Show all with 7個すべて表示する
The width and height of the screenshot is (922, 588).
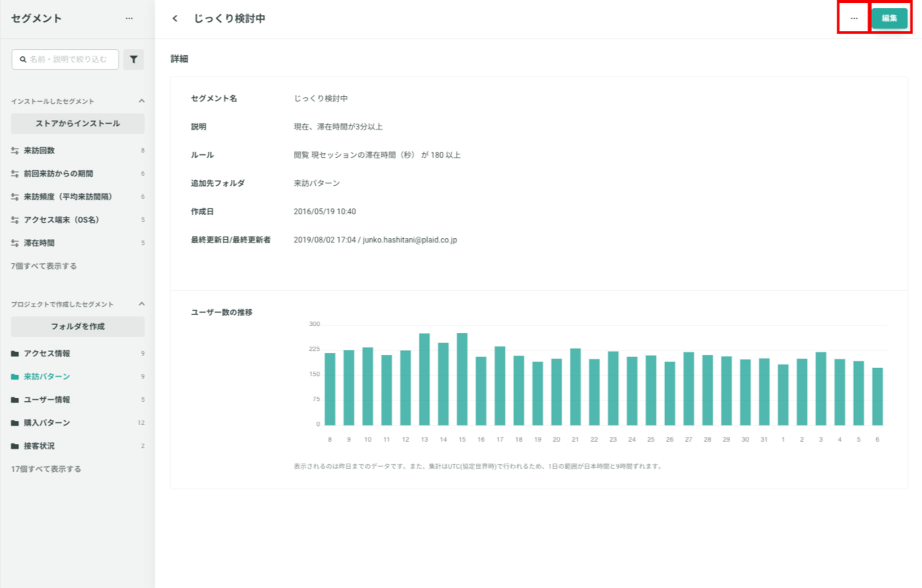pos(44,266)
